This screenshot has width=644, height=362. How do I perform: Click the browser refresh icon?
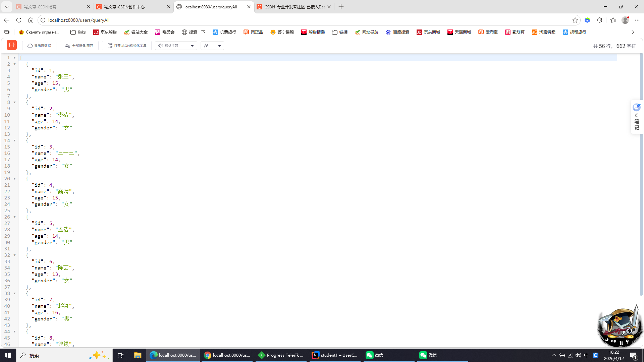[x=19, y=20]
